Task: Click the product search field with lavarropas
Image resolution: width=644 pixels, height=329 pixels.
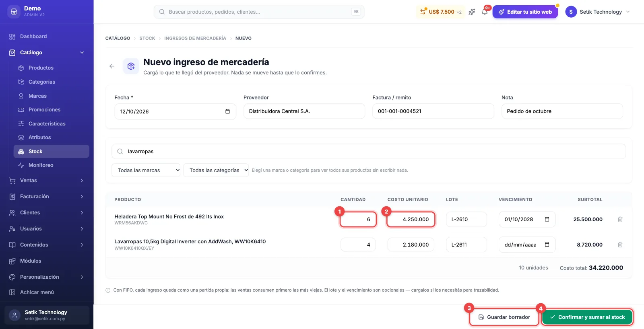Action: 368,152
